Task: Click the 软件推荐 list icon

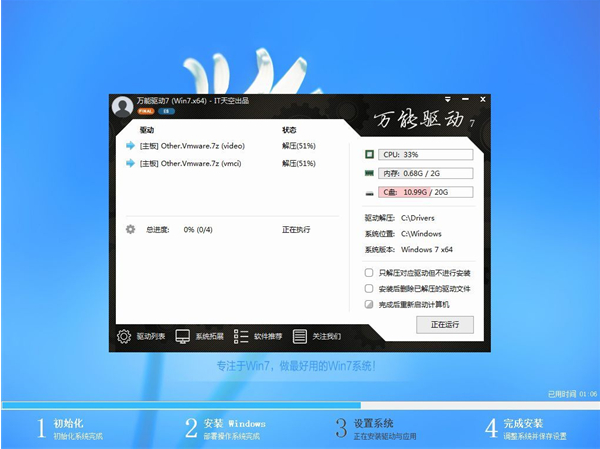Action: pos(241,336)
